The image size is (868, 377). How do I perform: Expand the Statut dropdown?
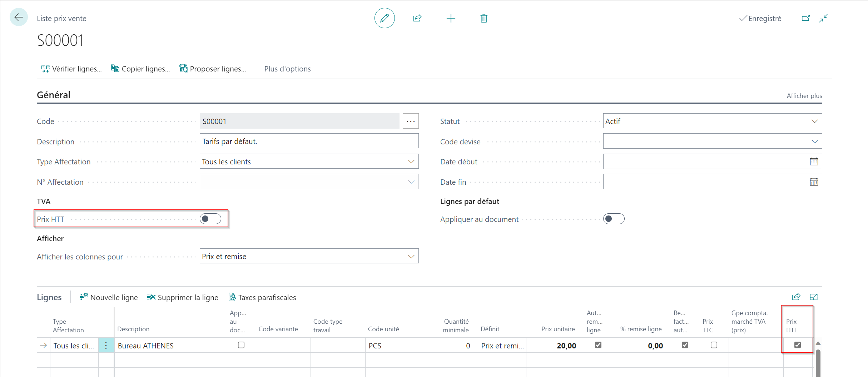[712, 121]
